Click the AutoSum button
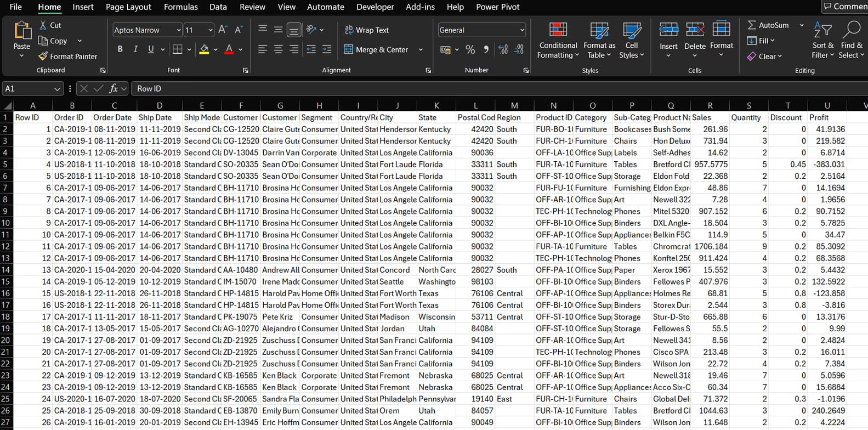Viewport: 868px width, 430px height. tap(768, 25)
